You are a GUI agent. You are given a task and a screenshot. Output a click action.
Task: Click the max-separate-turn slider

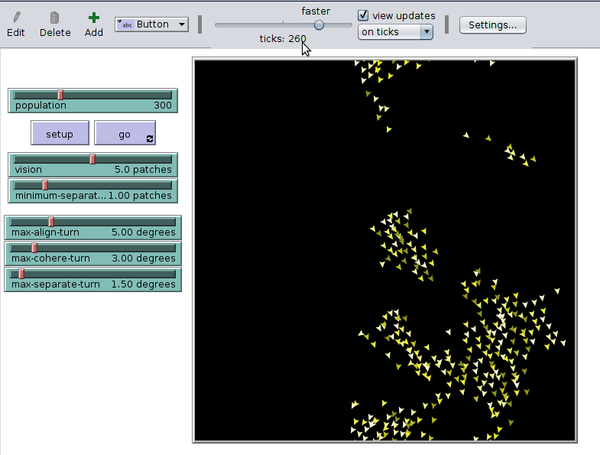click(x=92, y=279)
